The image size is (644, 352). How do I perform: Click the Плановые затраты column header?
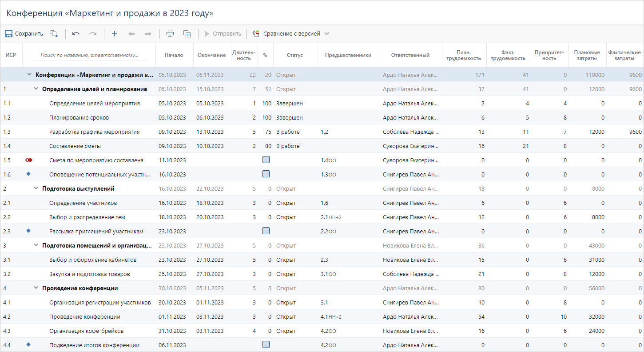pos(587,55)
